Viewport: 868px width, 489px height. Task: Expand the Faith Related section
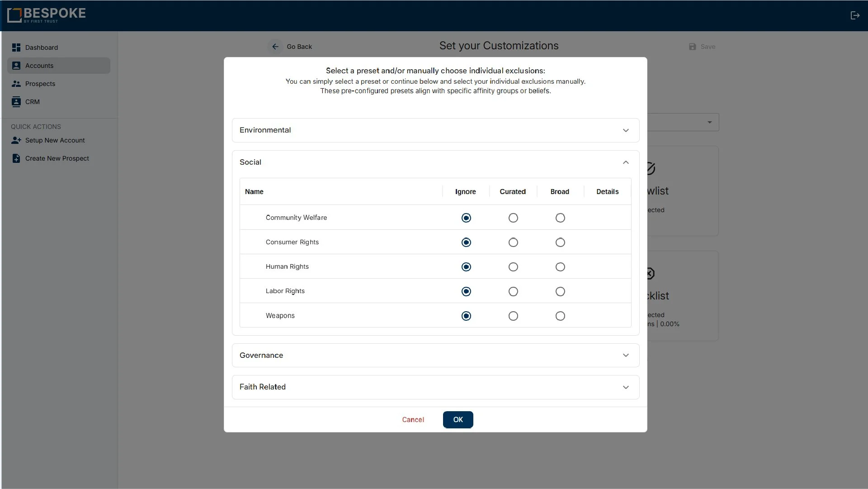click(626, 387)
